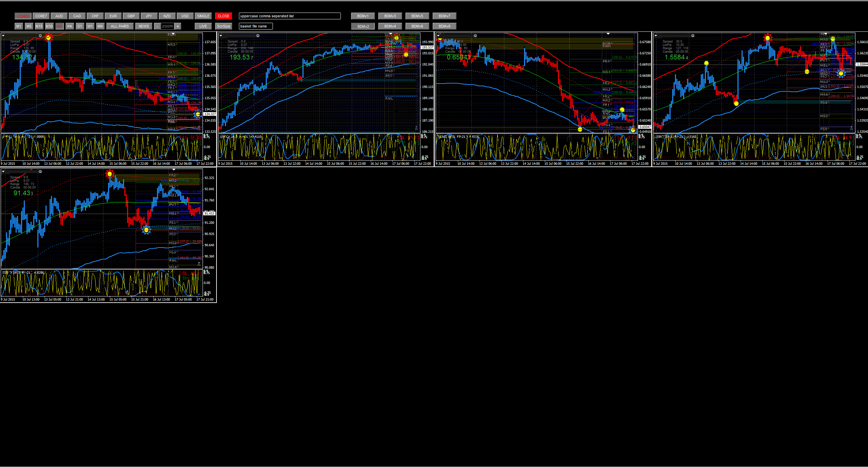This screenshot has width=868, height=467.
Task: Click the blue sun marker at 91.43 chart's low
Action: [146, 230]
